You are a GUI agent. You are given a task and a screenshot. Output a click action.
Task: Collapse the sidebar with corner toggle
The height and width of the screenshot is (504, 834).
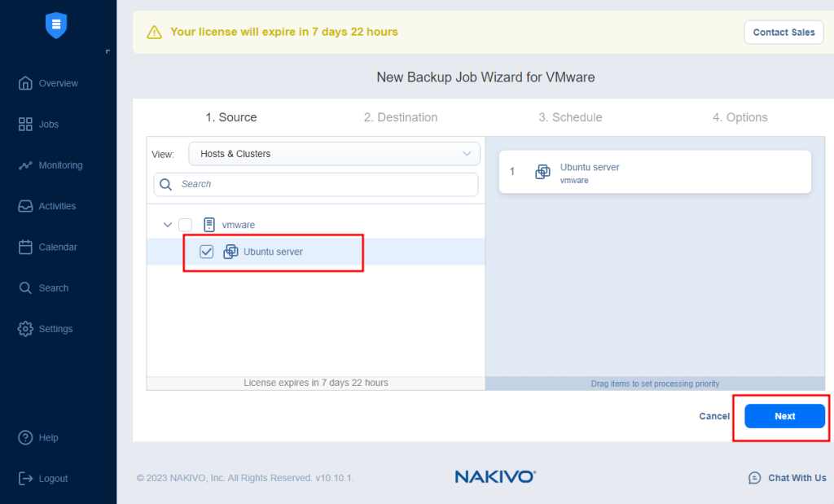[x=108, y=51]
